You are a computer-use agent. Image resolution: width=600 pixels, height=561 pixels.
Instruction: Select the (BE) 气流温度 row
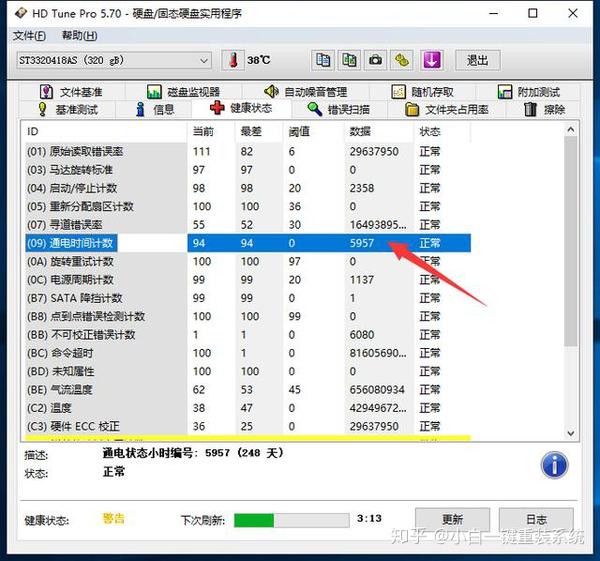click(x=248, y=390)
